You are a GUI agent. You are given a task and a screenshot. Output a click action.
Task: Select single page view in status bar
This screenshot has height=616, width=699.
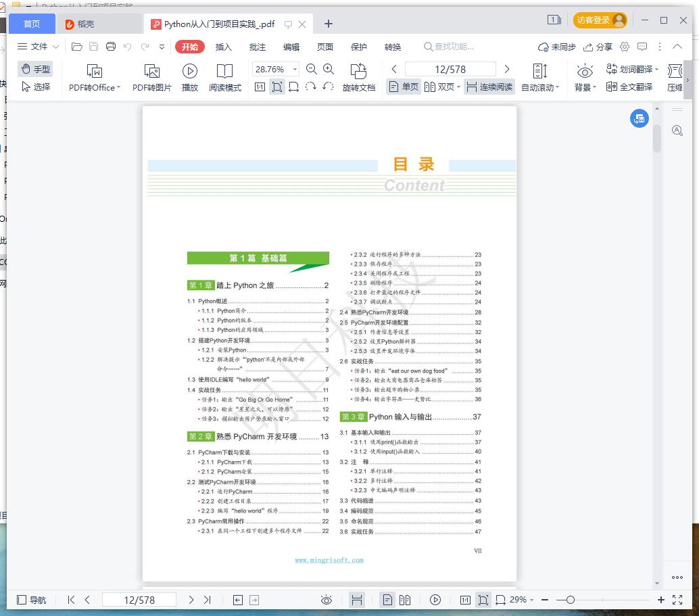(x=388, y=600)
